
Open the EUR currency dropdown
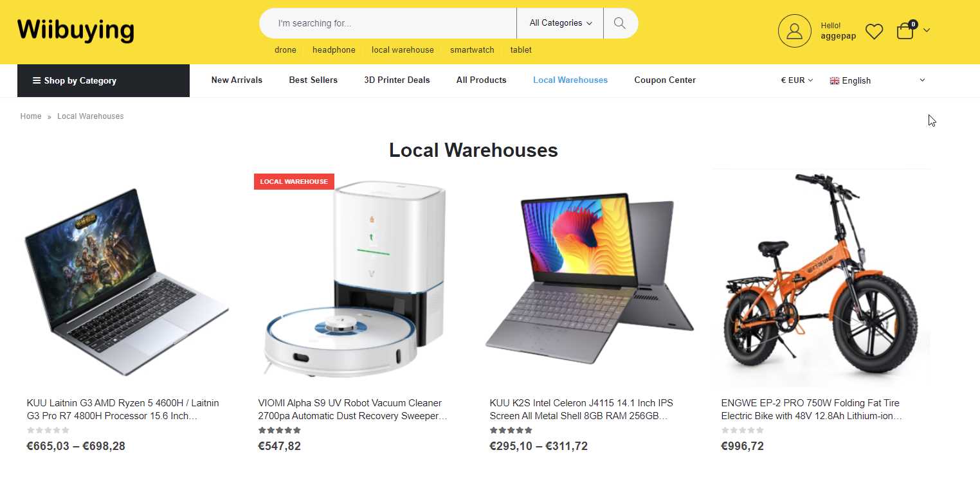(x=797, y=80)
